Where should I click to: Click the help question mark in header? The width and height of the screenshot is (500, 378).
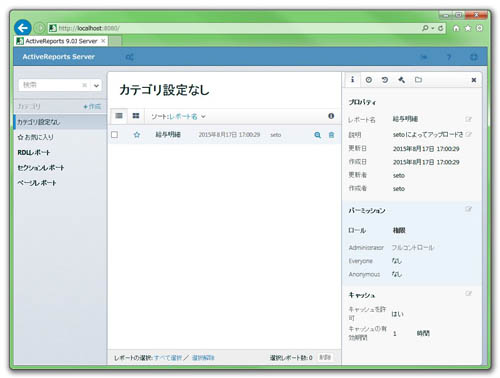click(x=449, y=57)
